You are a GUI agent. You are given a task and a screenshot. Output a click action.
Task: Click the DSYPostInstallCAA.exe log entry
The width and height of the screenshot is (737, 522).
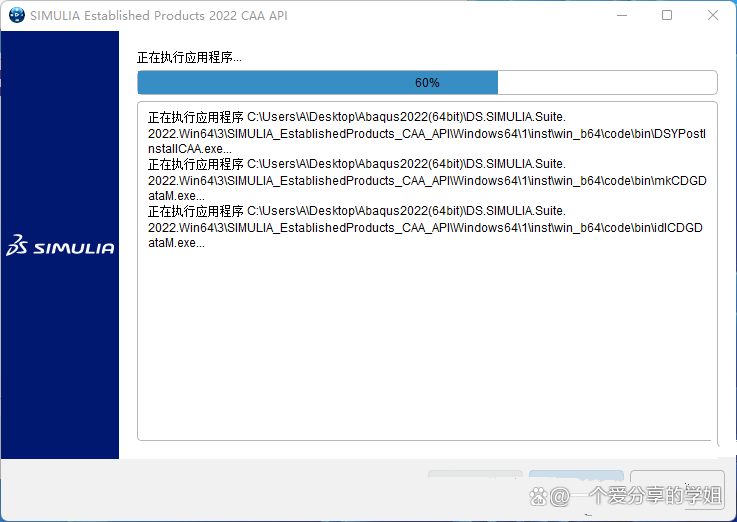pos(427,132)
